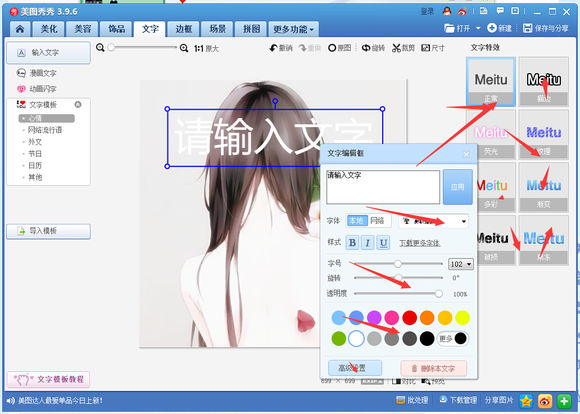Screen dimensions: 580x414
Task: Click the 1:1 原大 actual size option
Action: coord(206,48)
